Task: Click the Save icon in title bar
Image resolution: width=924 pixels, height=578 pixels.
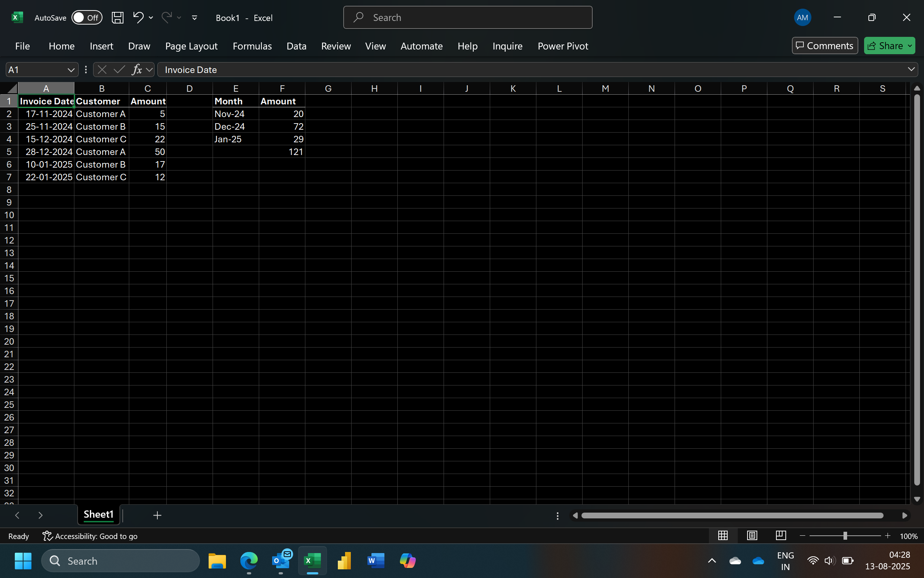Action: [117, 18]
